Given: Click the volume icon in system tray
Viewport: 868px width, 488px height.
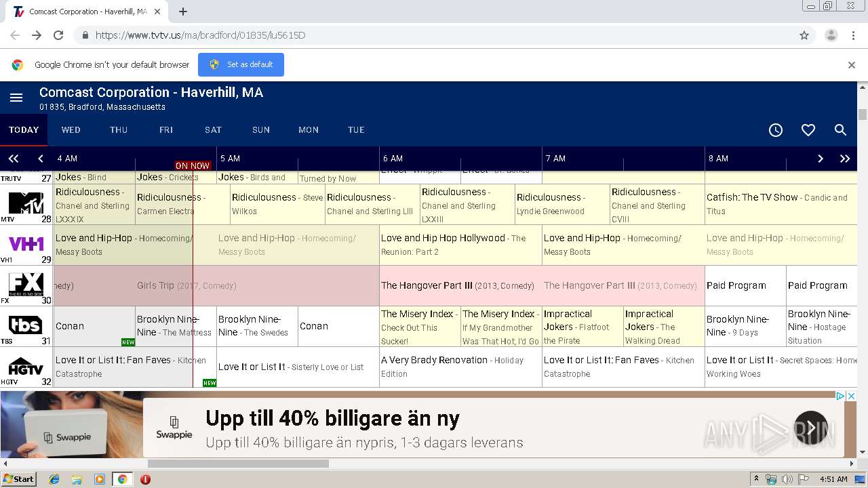Looking at the screenshot, I should click(x=787, y=479).
